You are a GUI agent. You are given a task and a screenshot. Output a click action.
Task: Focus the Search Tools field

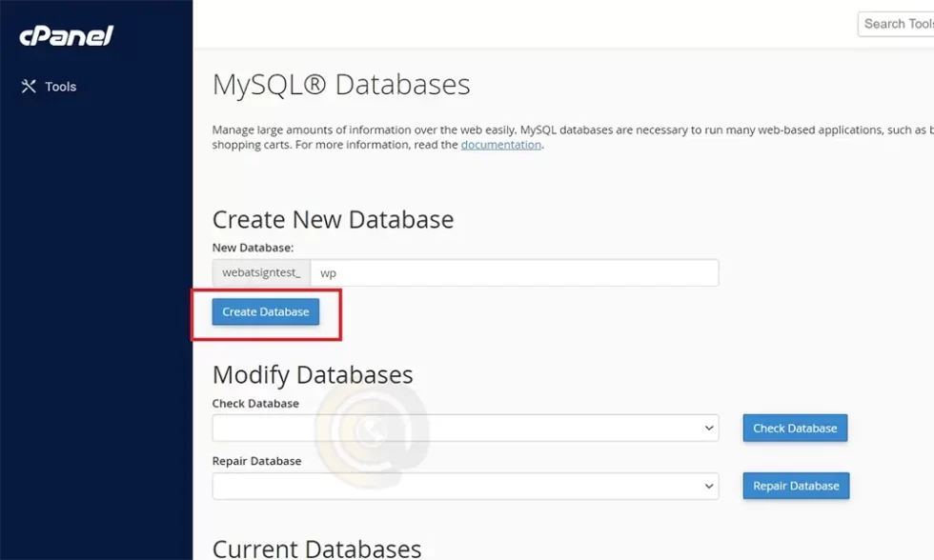pyautogui.click(x=896, y=24)
